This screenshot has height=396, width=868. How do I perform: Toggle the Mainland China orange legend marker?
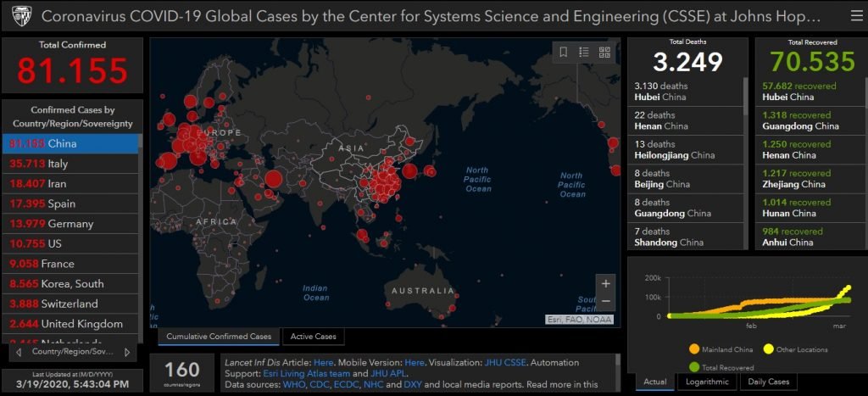tap(694, 349)
